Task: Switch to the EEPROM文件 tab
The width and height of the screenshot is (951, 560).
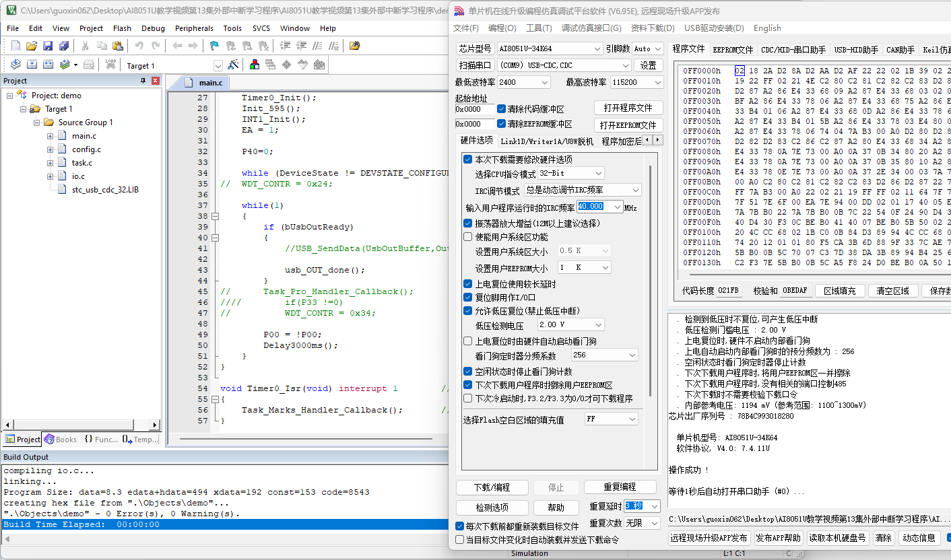Action: [733, 49]
